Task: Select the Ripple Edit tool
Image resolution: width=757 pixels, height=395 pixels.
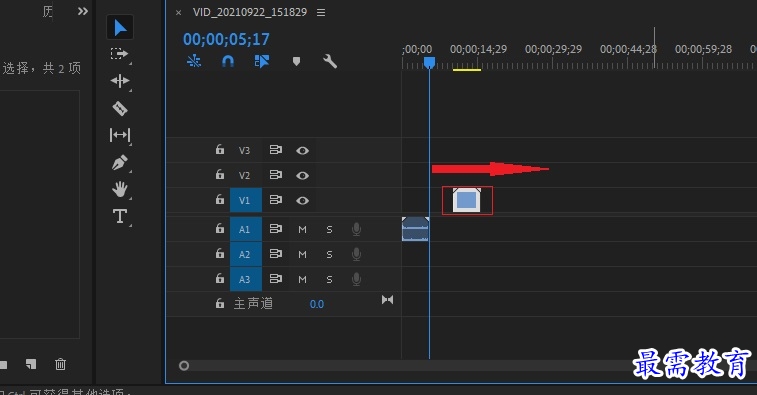Action: click(120, 81)
